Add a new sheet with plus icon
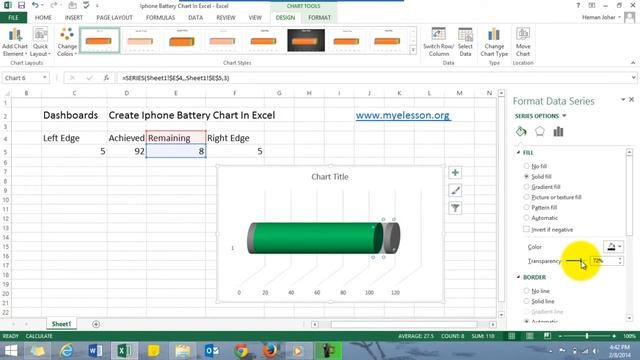The width and height of the screenshot is (640, 360). [x=96, y=324]
